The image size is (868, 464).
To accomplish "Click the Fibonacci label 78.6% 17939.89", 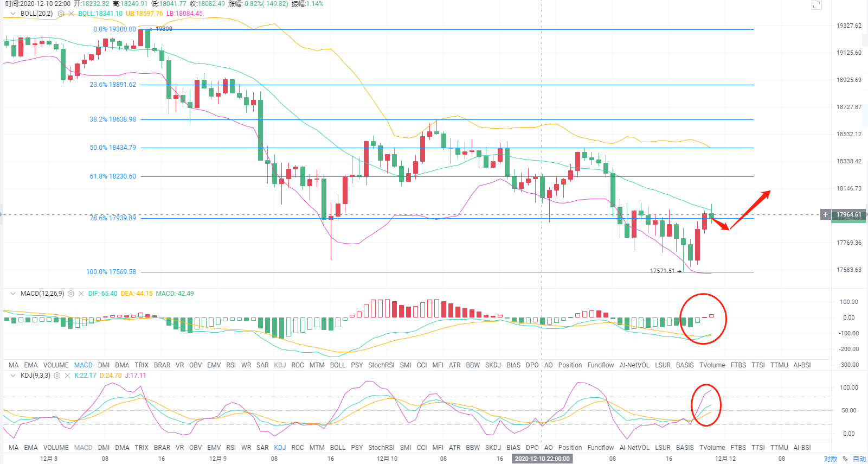I will (x=113, y=218).
